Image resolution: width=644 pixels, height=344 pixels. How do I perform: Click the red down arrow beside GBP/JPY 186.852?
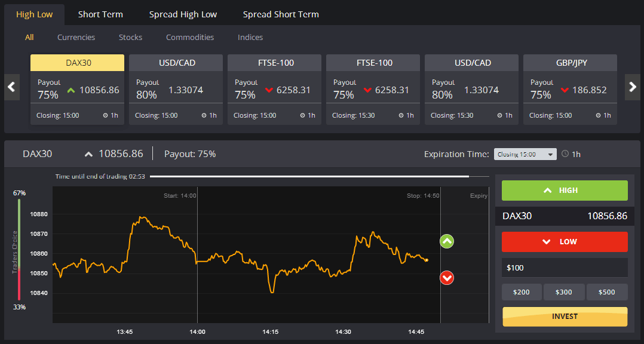point(566,90)
